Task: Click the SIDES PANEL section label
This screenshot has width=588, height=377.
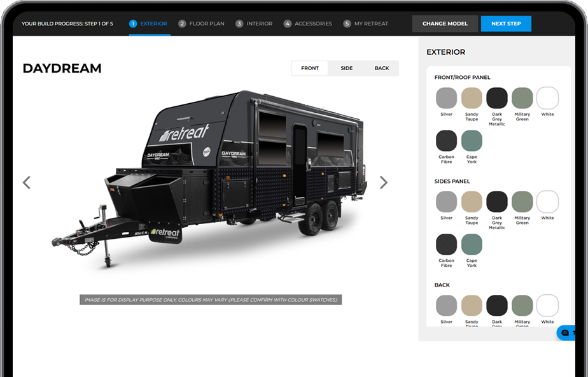Action: pos(452,181)
